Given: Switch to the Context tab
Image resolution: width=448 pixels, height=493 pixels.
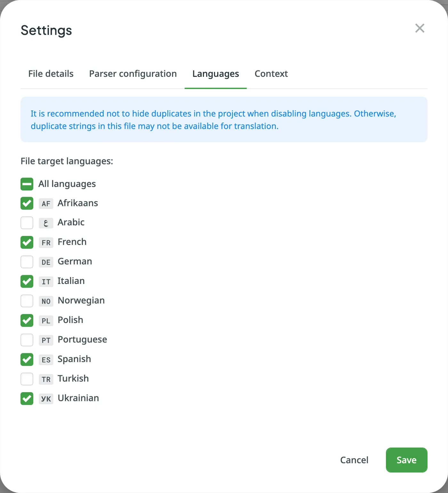Looking at the screenshot, I should point(271,74).
